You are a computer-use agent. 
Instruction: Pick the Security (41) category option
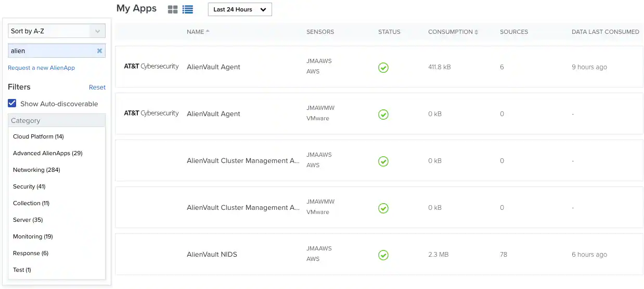[29, 186]
